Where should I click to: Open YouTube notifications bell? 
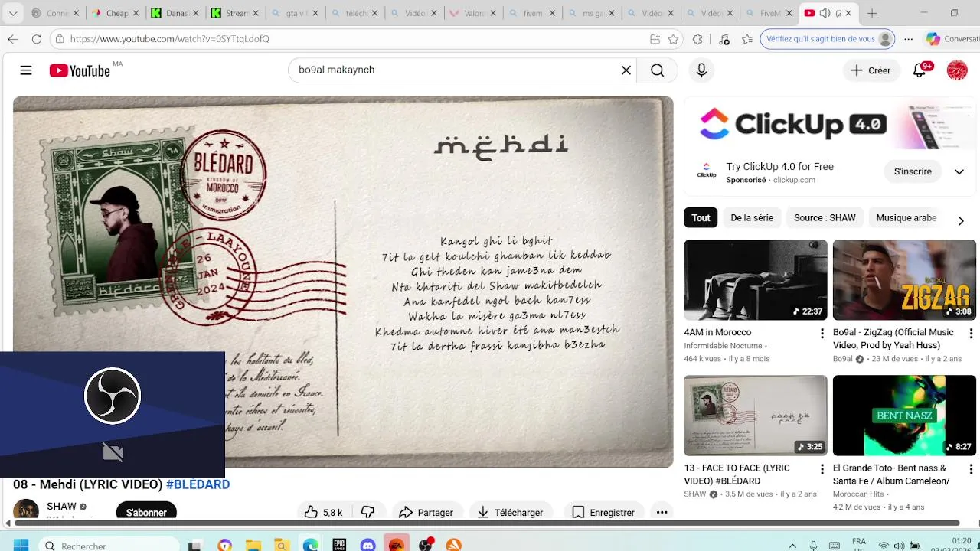pos(920,70)
